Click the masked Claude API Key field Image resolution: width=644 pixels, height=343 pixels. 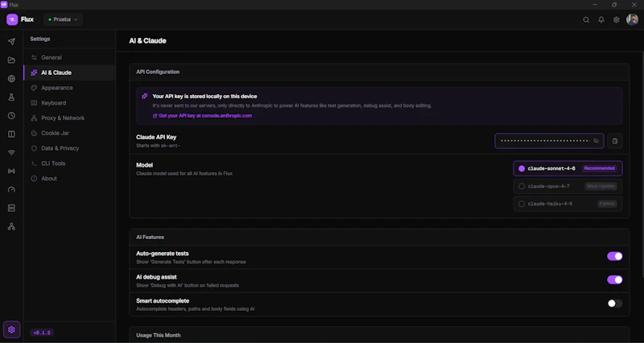coord(549,141)
